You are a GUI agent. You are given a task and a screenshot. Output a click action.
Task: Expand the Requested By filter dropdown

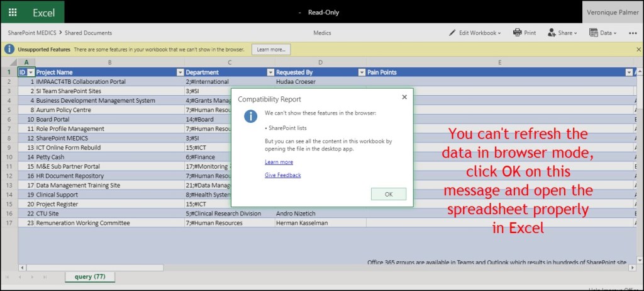361,72
